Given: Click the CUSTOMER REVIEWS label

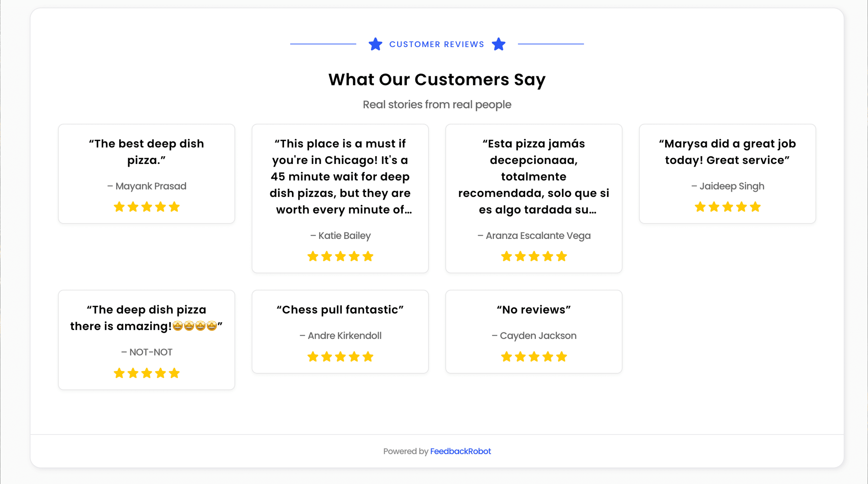Looking at the screenshot, I should [437, 44].
